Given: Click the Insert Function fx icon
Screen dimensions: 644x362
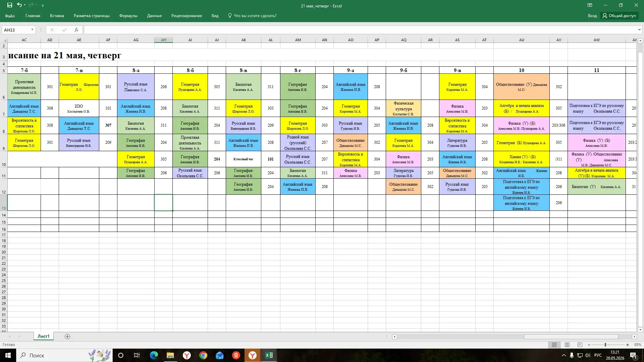Looking at the screenshot, I should (x=76, y=30).
